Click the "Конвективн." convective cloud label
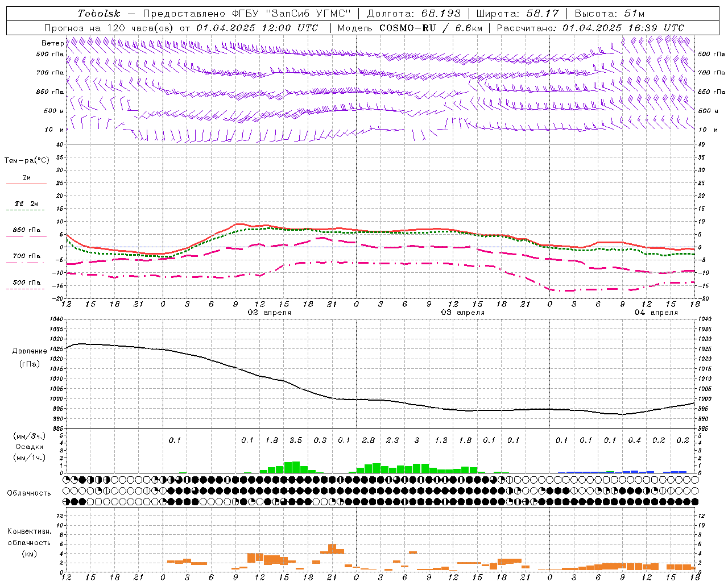728x582 pixels. [30, 531]
